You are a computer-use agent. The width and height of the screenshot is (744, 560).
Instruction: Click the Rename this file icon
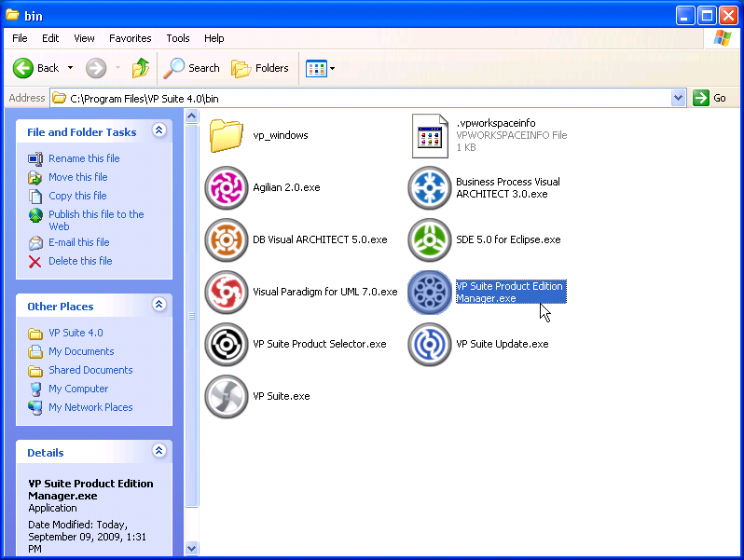click(35, 158)
